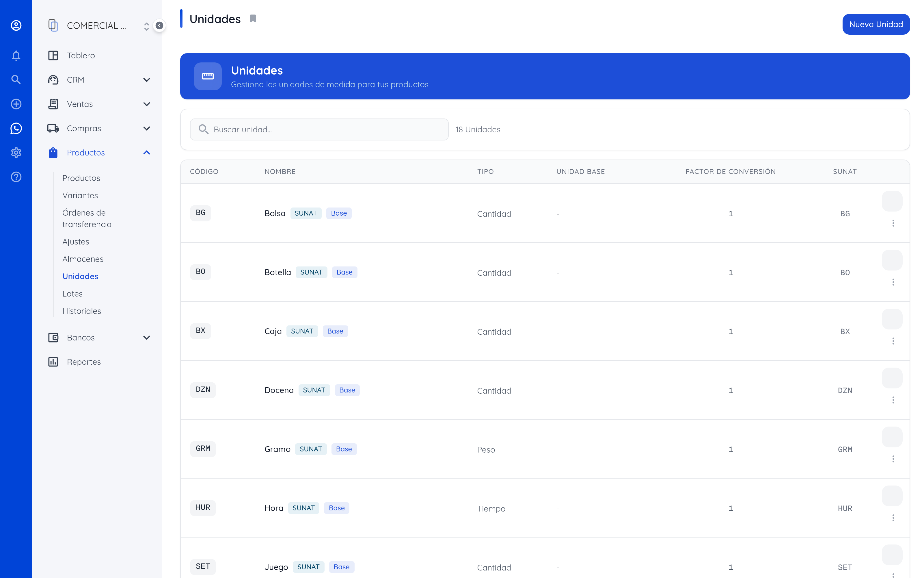
Task: Open settings gear icon
Action: (x=16, y=153)
